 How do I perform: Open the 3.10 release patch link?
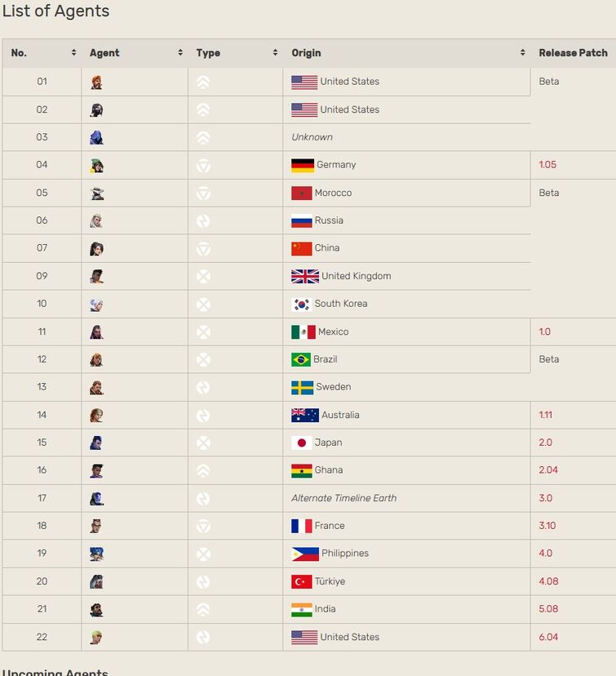point(547,526)
